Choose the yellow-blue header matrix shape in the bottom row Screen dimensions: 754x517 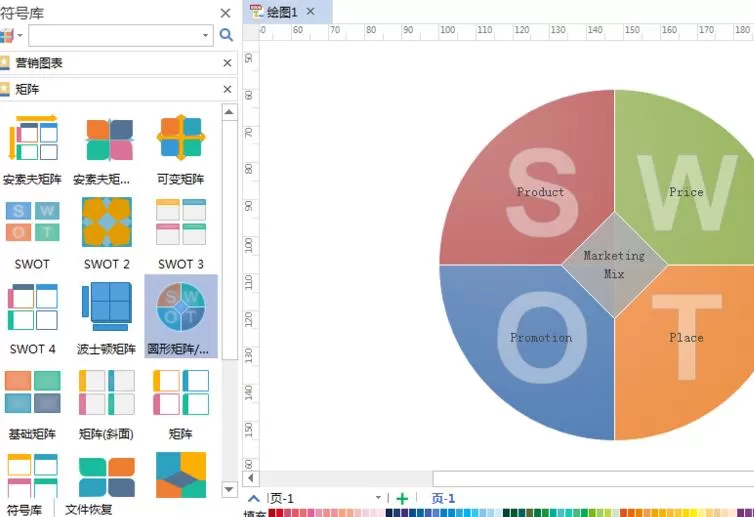[32, 476]
